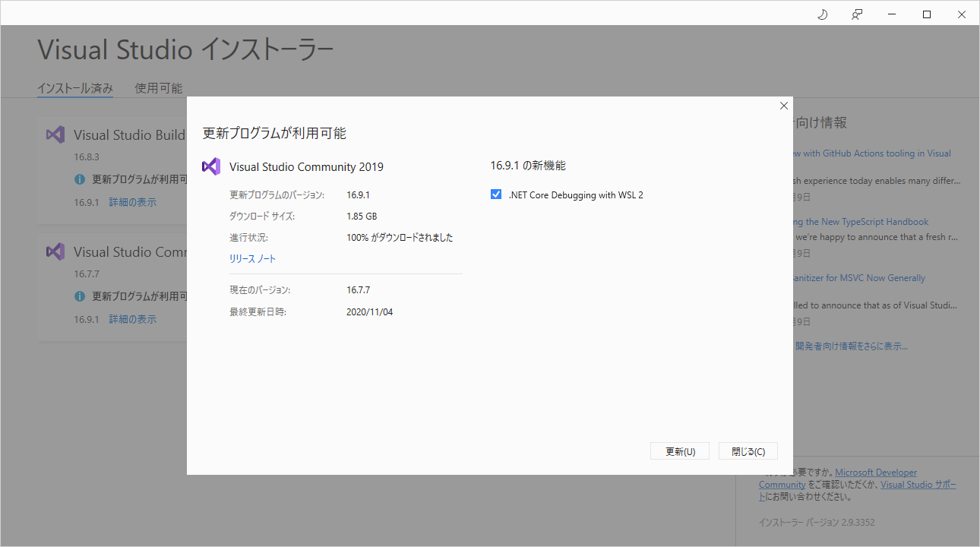Click the Visual Studio インストーラー heading
980x547 pixels.
point(185,50)
